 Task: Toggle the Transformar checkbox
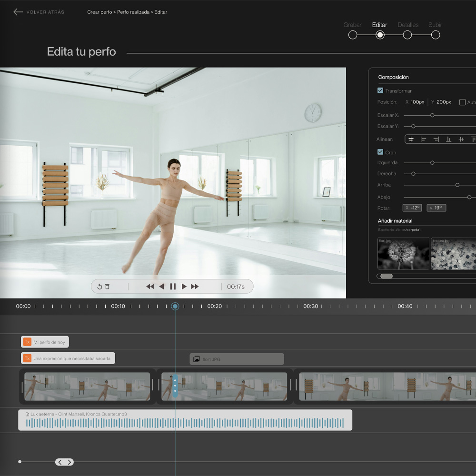[380, 90]
